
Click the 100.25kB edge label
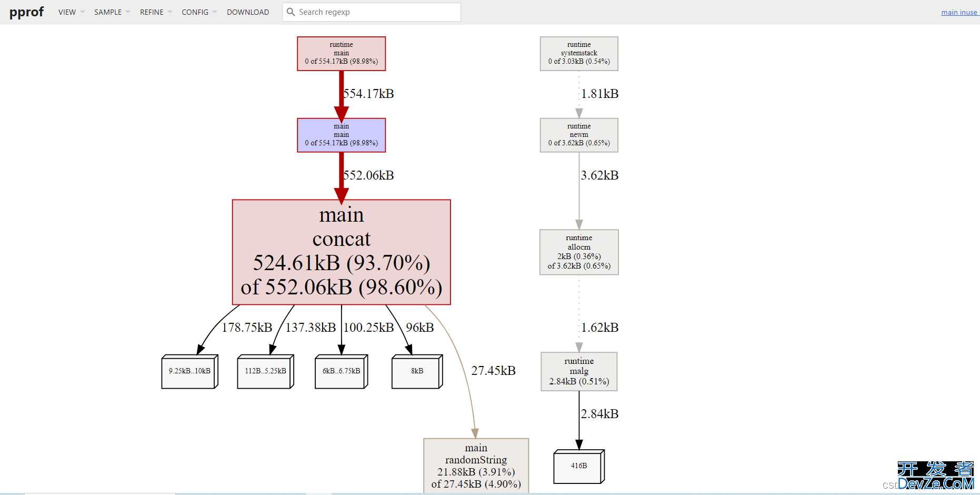(368, 328)
